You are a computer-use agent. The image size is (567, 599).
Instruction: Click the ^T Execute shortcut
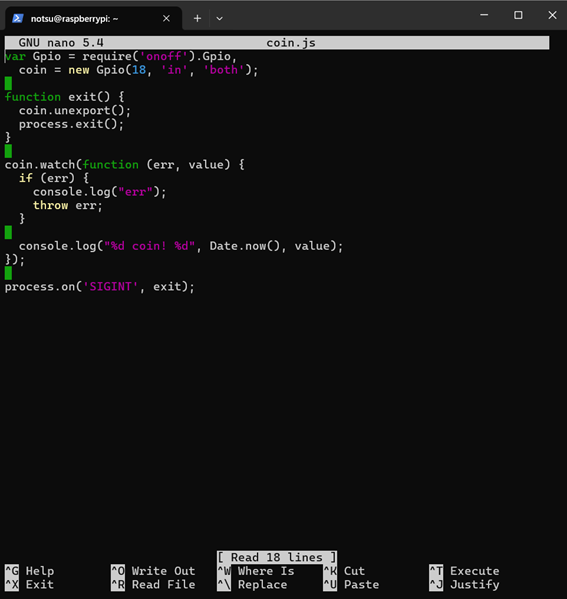coord(464,571)
